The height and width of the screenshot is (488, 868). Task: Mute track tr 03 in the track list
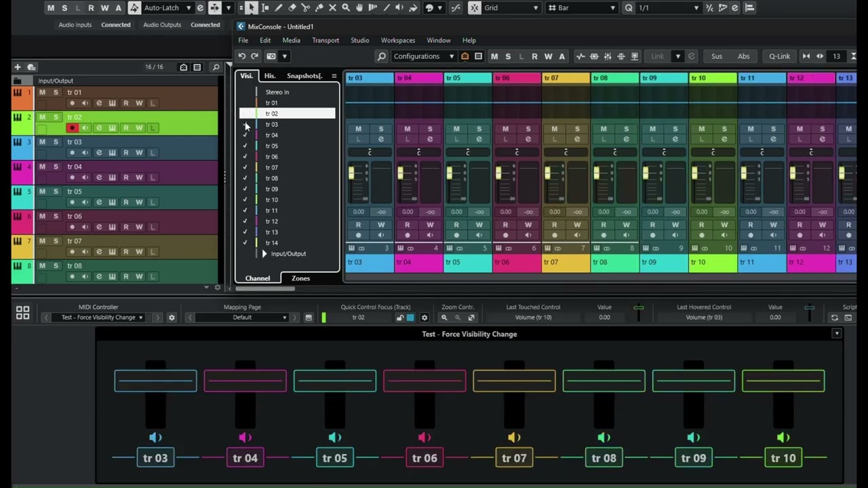coord(42,142)
